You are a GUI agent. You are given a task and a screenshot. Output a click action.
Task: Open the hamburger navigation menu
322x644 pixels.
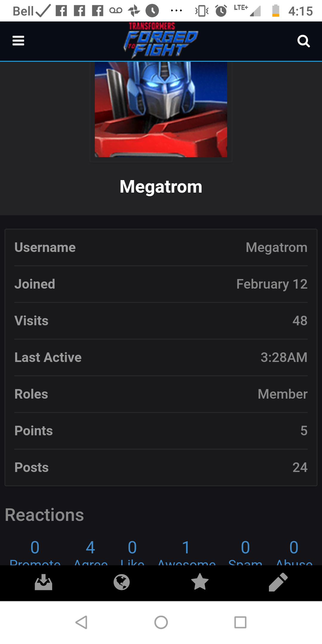[18, 41]
